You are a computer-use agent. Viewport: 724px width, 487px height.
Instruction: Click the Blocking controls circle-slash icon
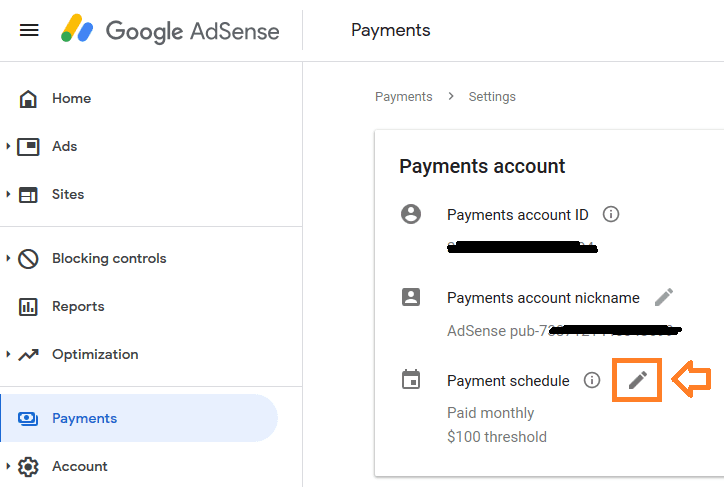[x=28, y=259]
